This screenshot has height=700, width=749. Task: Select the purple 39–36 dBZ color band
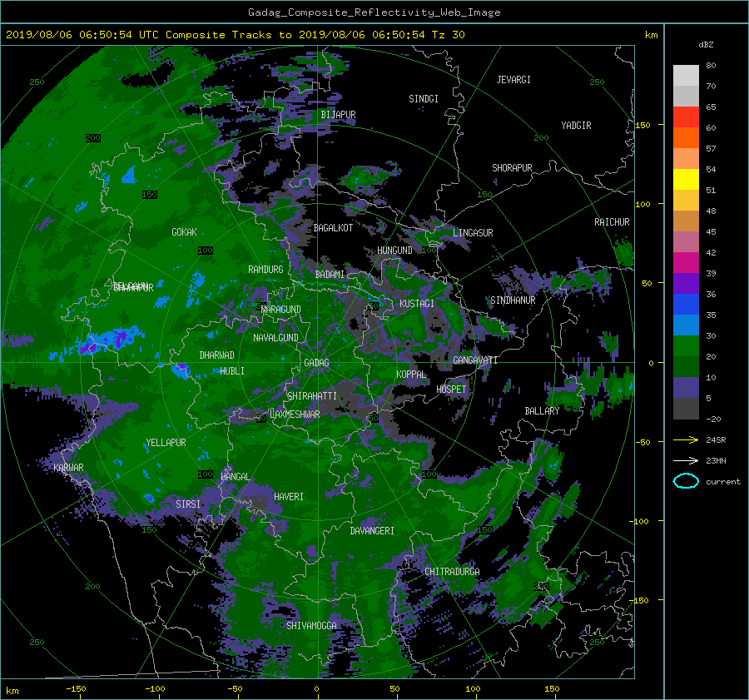pos(686,283)
